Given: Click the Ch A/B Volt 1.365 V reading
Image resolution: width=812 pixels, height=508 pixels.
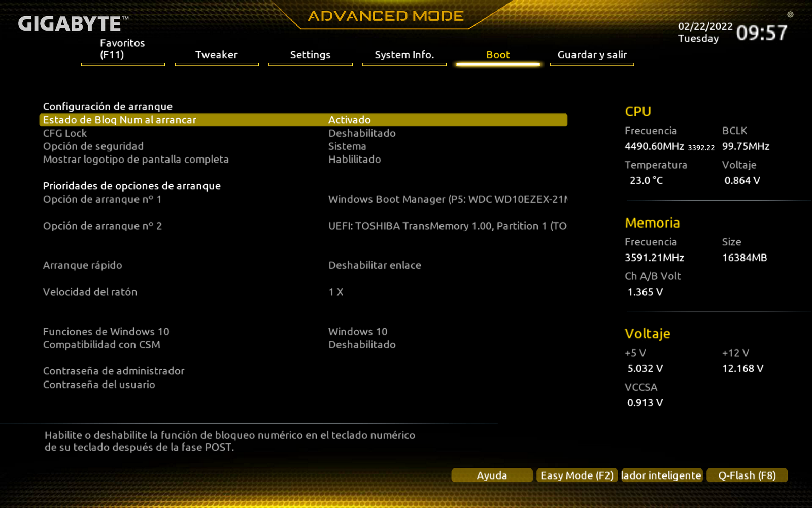Looking at the screenshot, I should (x=645, y=292).
